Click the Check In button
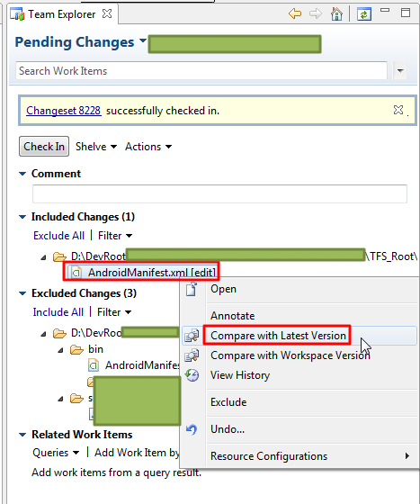The height and width of the screenshot is (504, 420). 44,147
